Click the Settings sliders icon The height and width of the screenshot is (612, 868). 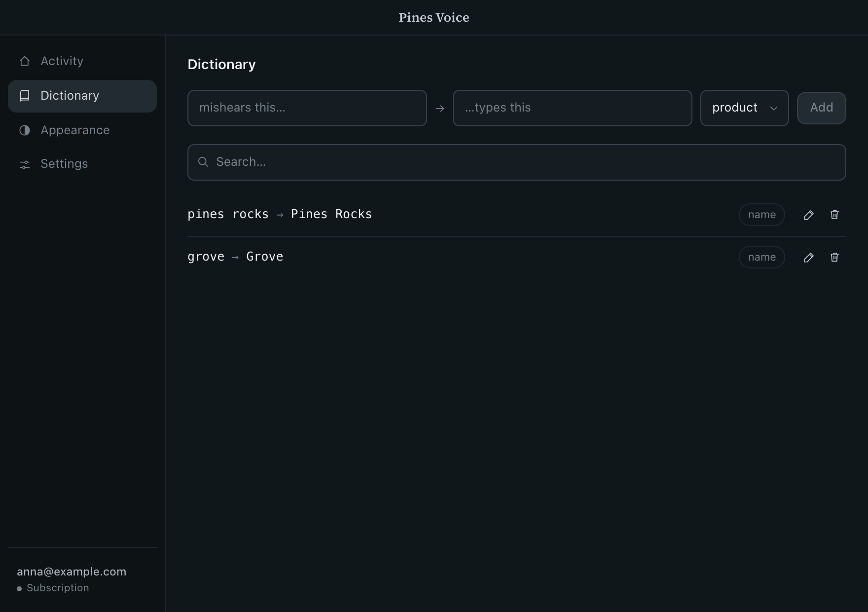[25, 164]
